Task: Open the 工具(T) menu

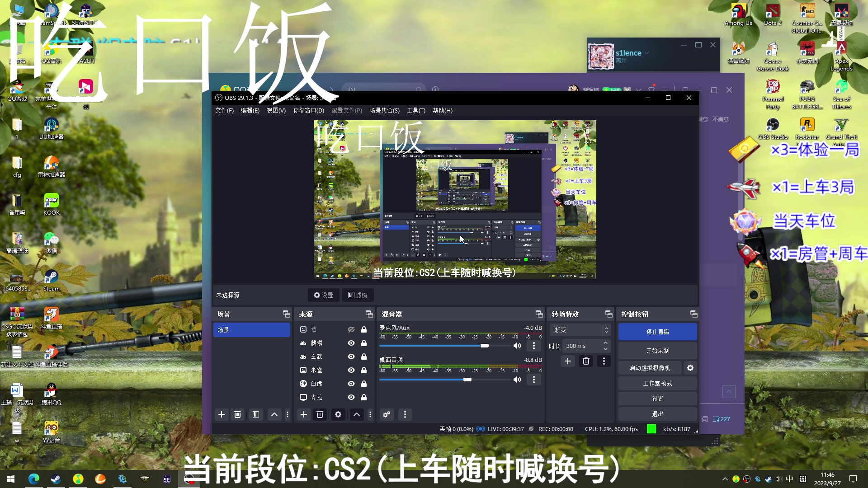Action: (x=416, y=110)
